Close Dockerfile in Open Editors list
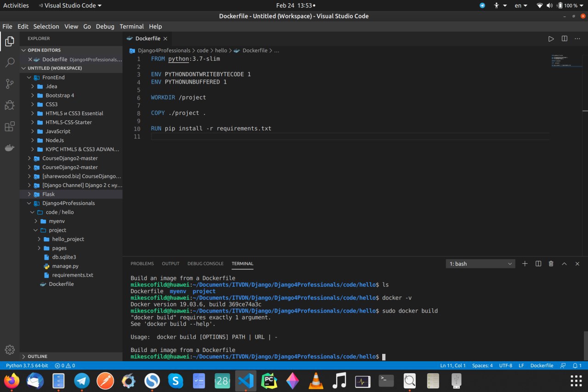The height and width of the screenshot is (392, 588). [30, 59]
